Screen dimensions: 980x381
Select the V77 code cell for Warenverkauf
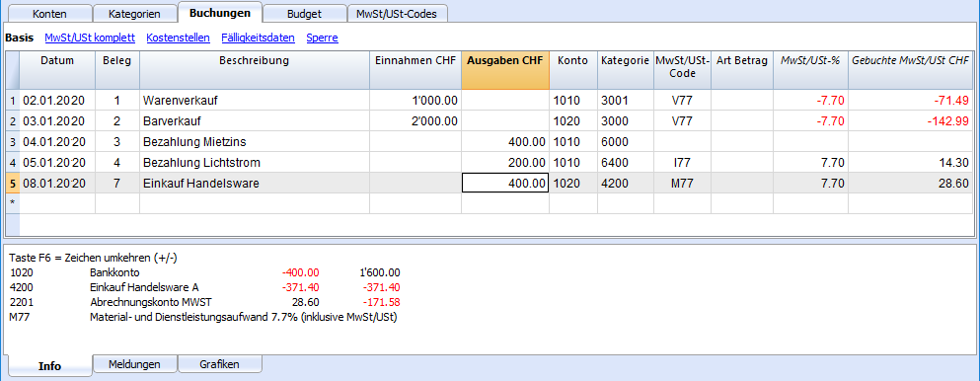point(683,100)
